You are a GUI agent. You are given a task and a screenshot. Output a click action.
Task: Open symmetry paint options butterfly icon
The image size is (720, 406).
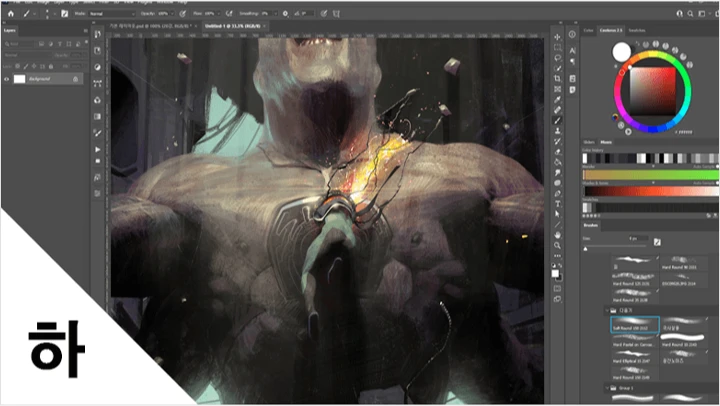(336, 14)
